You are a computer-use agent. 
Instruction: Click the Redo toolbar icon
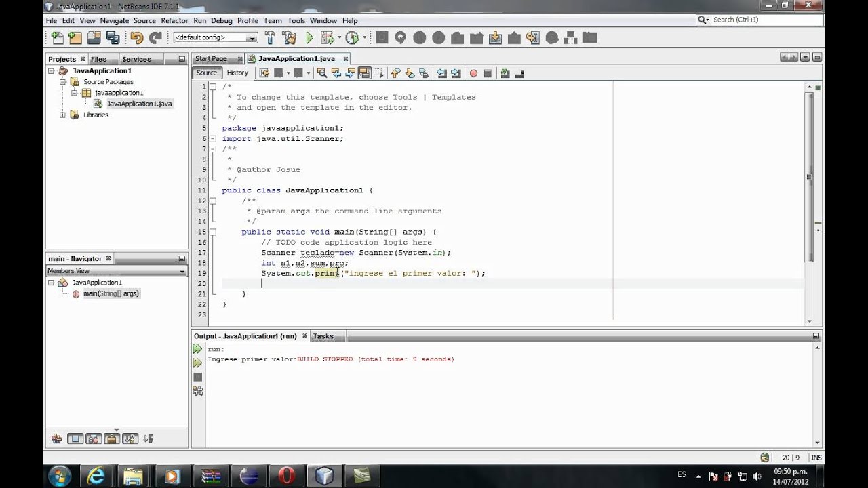click(155, 38)
